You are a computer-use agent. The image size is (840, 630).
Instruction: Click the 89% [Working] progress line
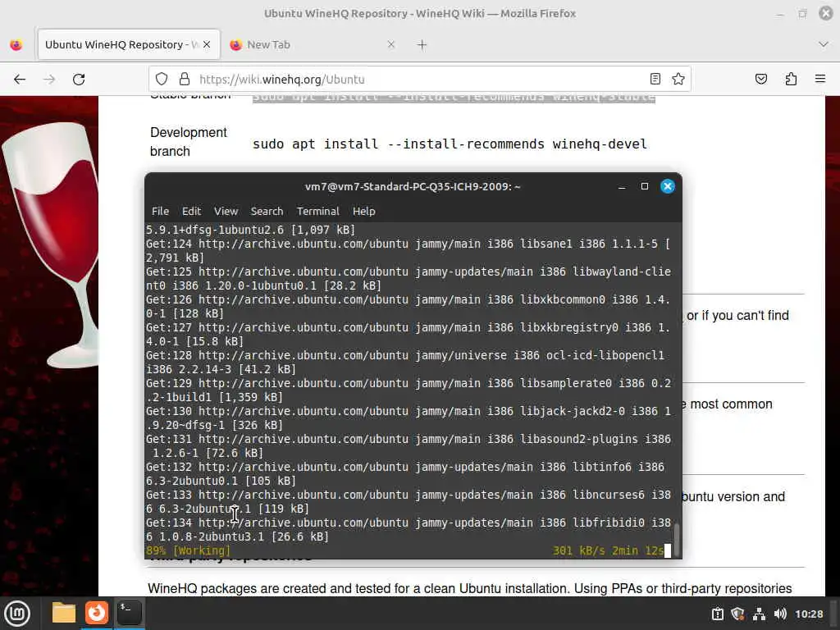coord(188,550)
